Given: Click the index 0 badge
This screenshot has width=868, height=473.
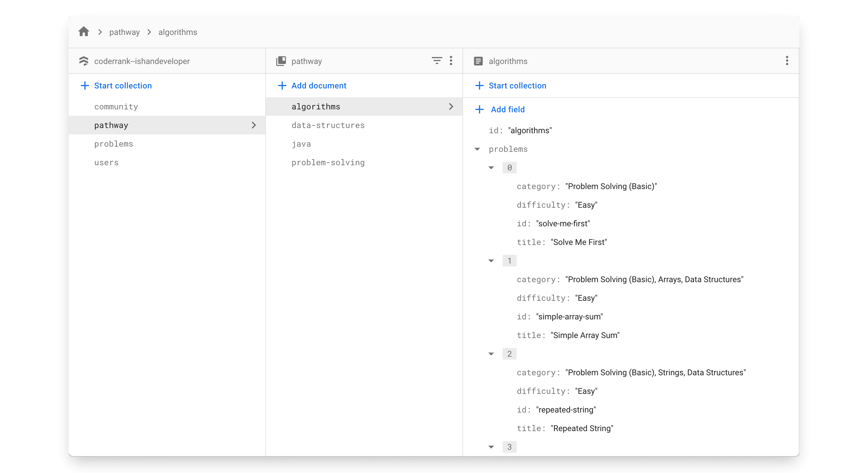Looking at the screenshot, I should 509,168.
